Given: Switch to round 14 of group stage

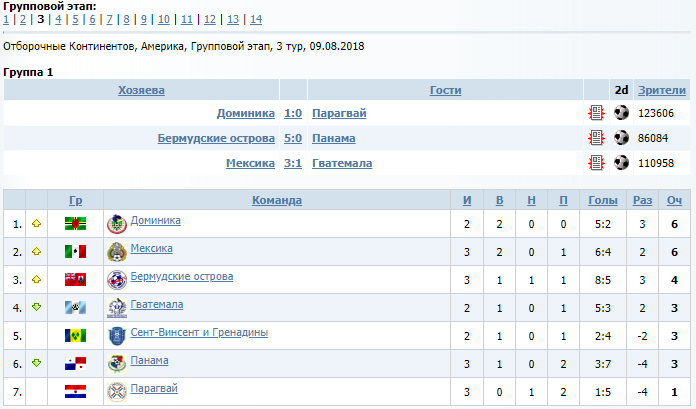Looking at the screenshot, I should 256,20.
